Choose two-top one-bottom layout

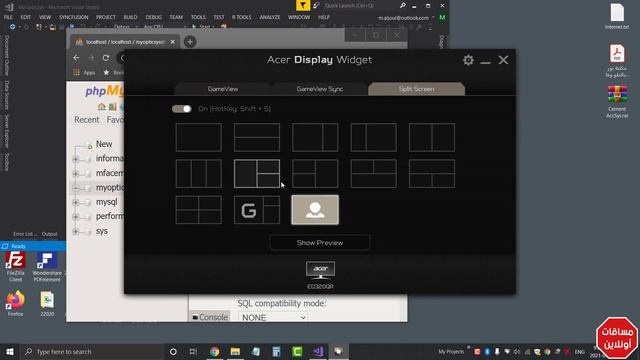[373, 174]
